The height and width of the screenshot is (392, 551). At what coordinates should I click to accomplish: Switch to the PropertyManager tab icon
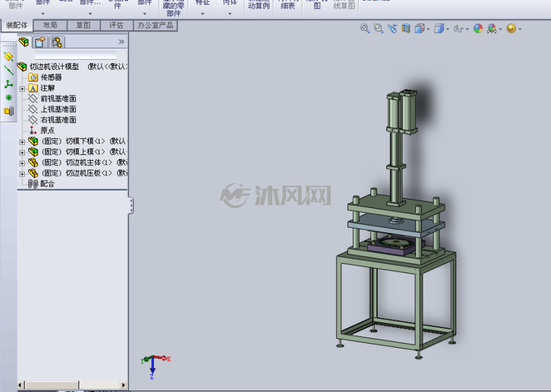[x=40, y=42]
